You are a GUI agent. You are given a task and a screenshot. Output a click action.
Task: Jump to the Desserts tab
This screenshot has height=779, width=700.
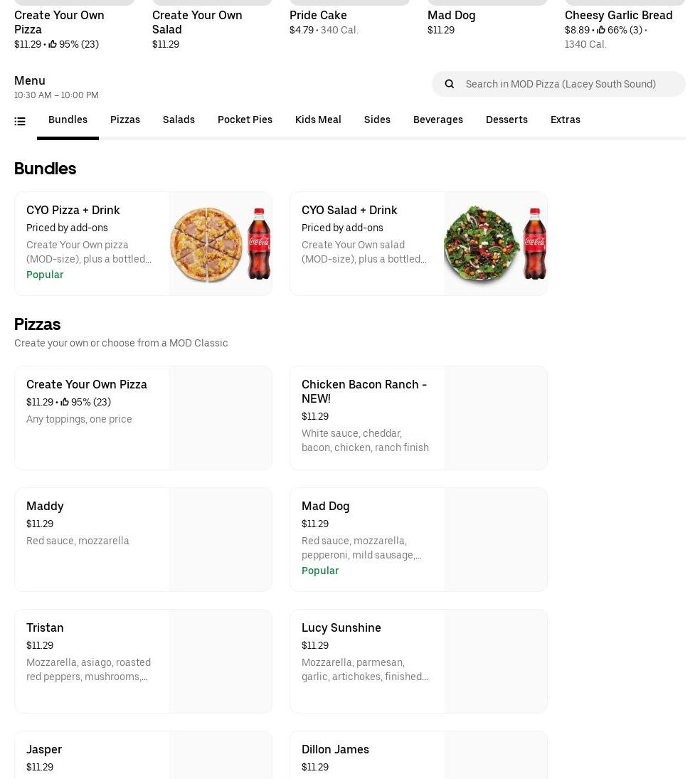point(507,120)
